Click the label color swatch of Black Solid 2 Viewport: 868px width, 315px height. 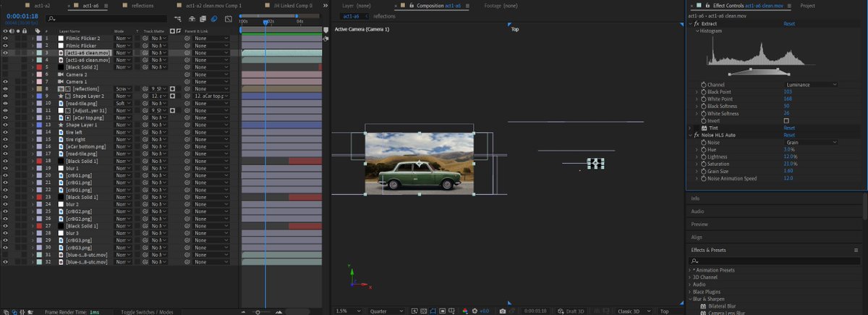(38, 67)
